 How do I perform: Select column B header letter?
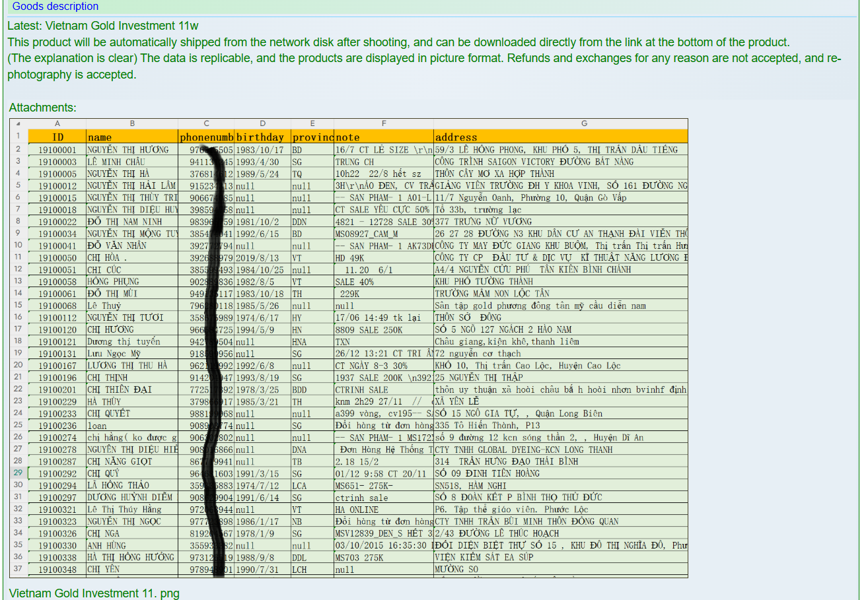[x=132, y=123]
